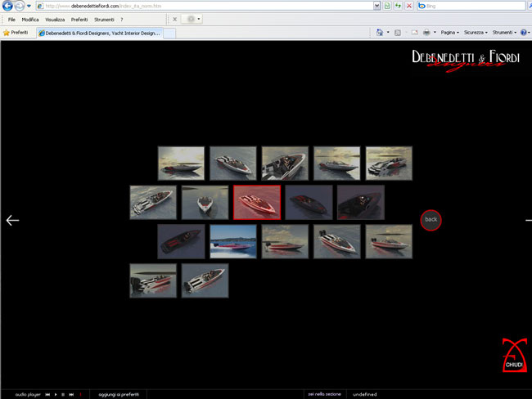Open the second thumbnail in top row
The width and height of the screenshot is (532, 399).
233,163
